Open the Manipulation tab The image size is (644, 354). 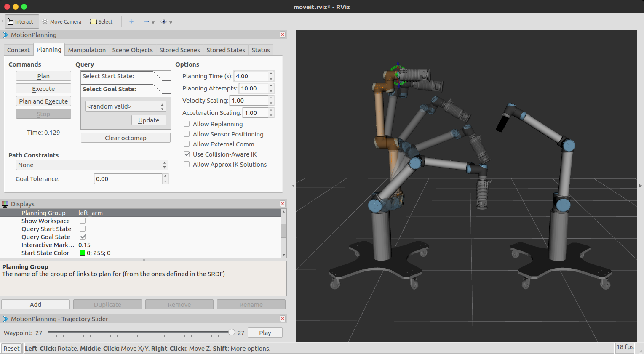[x=87, y=50]
